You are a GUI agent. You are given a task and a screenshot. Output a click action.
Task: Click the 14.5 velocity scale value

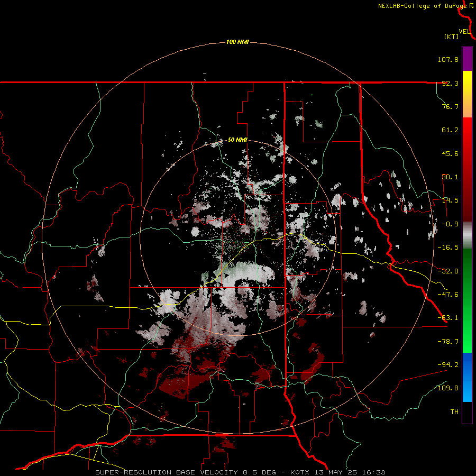[450, 200]
